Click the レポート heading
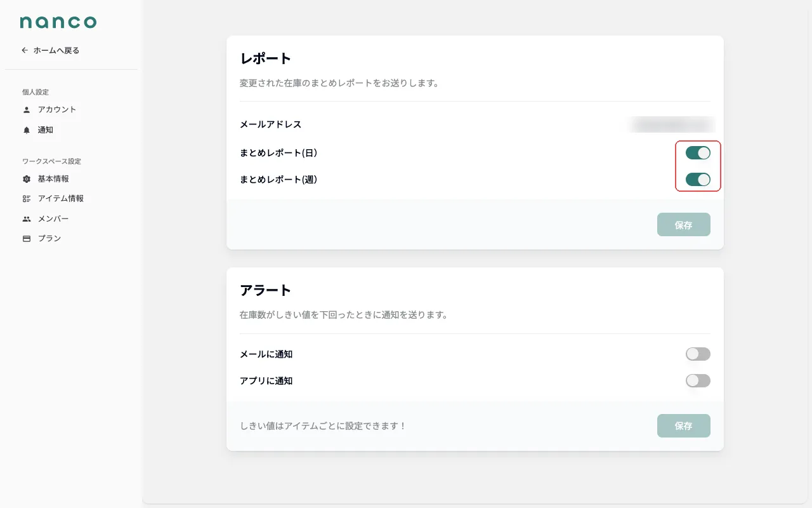Screen dimensions: 812x508 266,58
